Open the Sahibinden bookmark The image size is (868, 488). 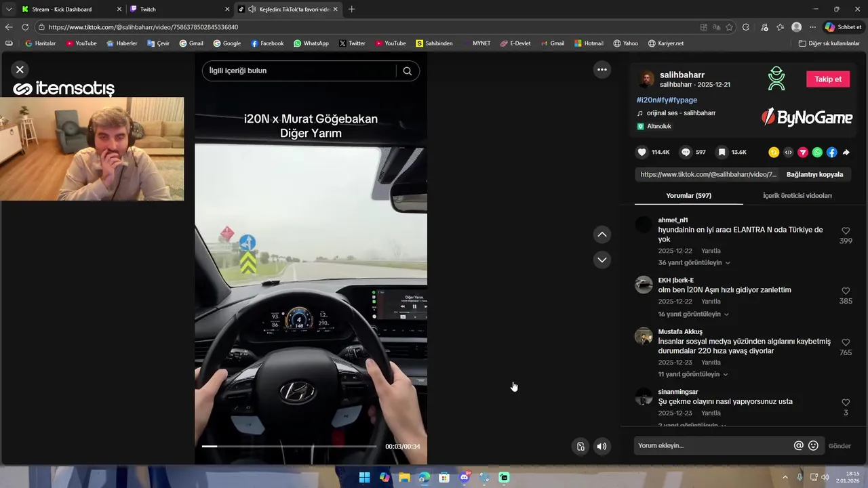tap(435, 43)
